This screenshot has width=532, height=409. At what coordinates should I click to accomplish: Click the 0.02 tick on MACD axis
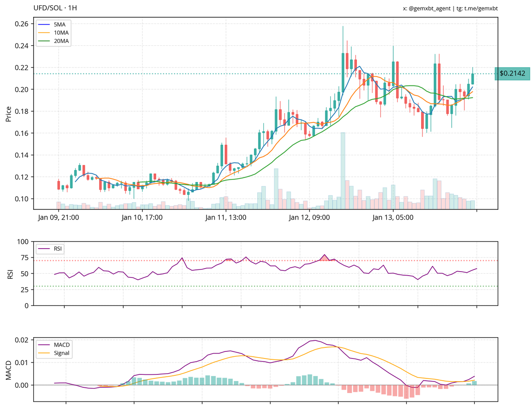[22, 340]
